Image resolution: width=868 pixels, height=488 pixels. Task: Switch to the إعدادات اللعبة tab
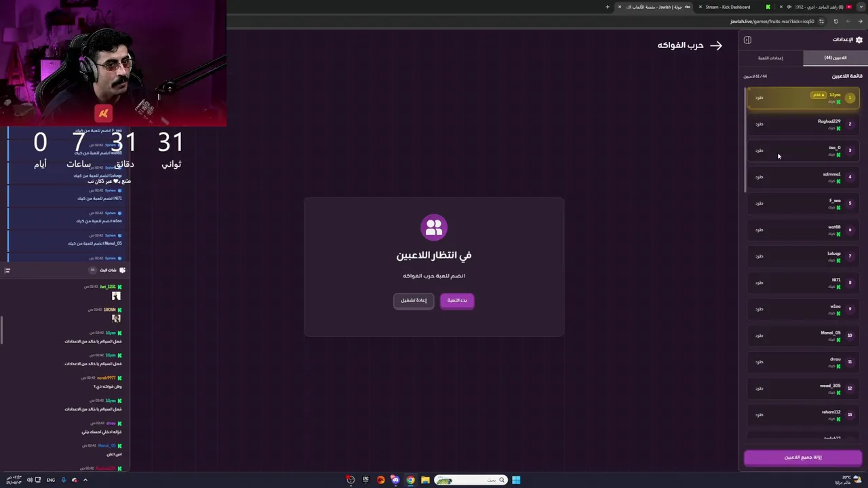point(770,58)
